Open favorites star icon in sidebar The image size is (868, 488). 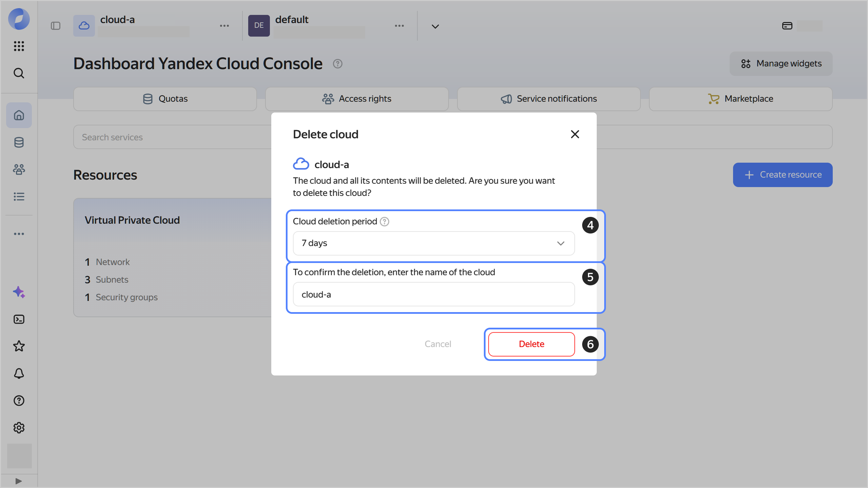coord(19,346)
